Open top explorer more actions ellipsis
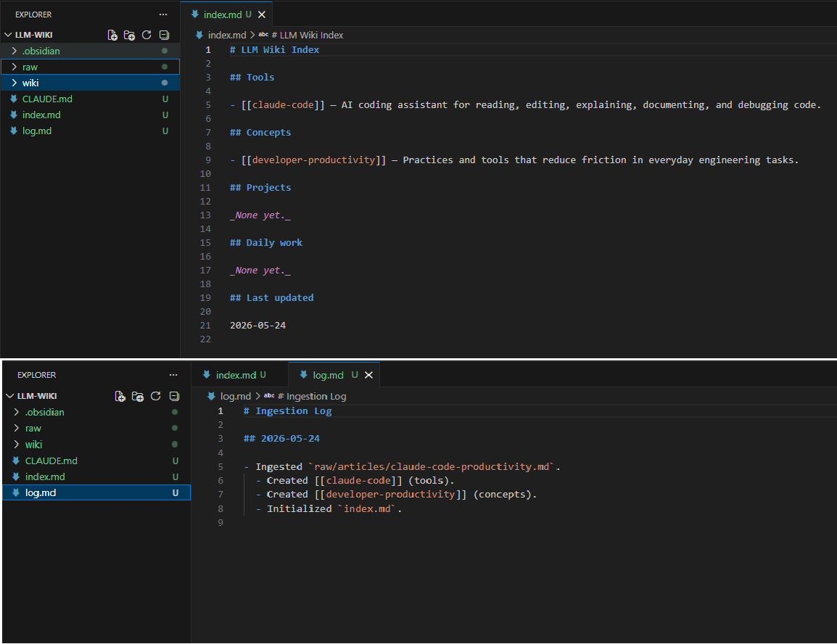The height and width of the screenshot is (644, 837). click(x=163, y=15)
